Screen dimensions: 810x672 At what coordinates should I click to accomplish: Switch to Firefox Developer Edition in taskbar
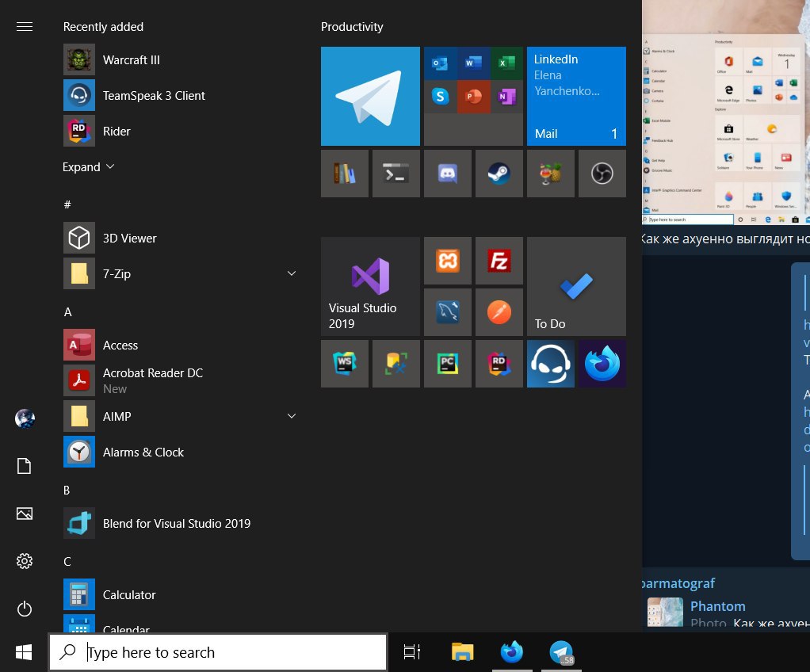coord(512,652)
